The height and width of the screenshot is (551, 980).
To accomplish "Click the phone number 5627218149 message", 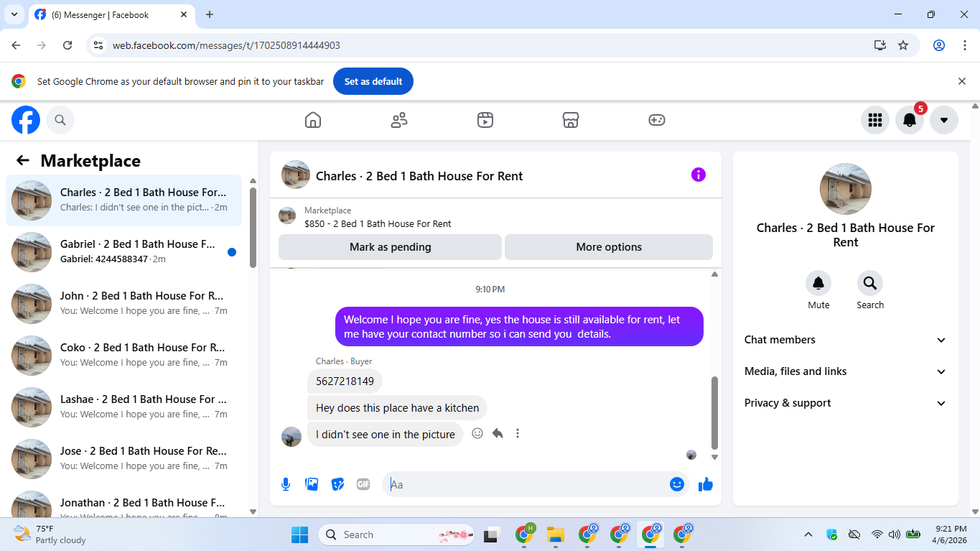I will click(x=345, y=381).
